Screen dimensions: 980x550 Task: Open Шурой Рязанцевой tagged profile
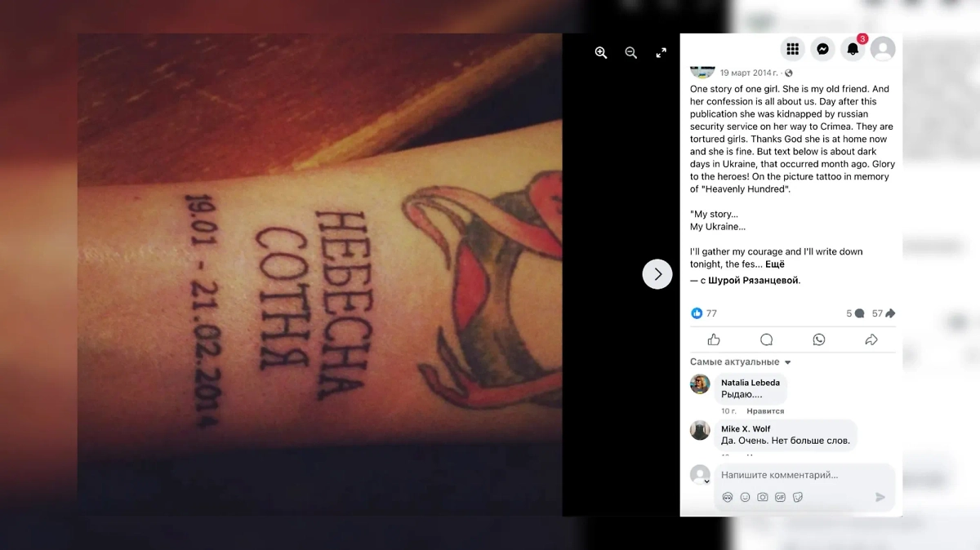(754, 280)
